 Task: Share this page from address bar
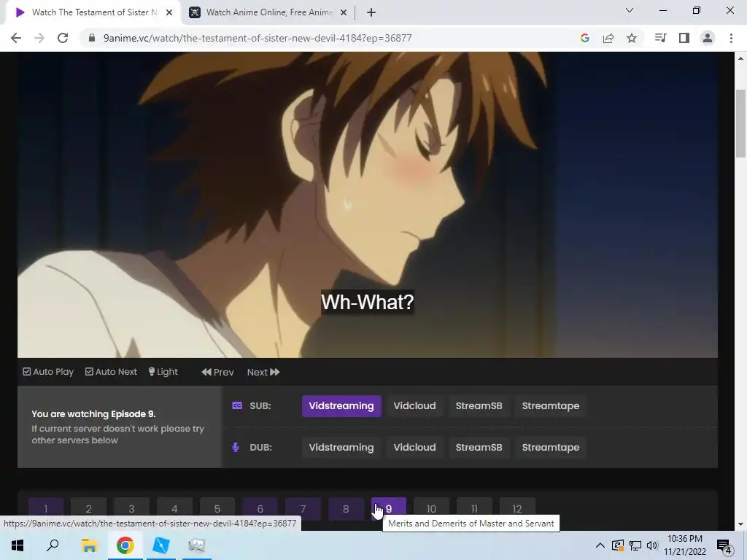tap(608, 38)
